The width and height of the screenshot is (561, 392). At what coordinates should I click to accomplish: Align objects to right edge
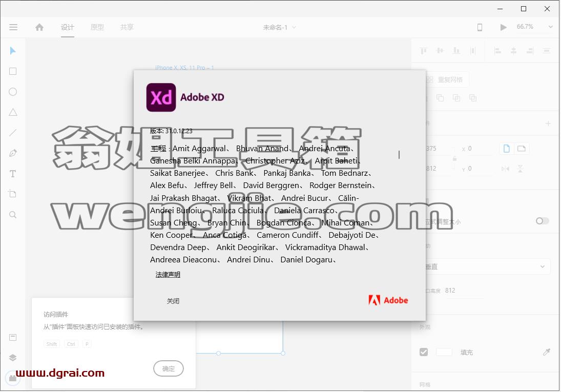(530, 51)
